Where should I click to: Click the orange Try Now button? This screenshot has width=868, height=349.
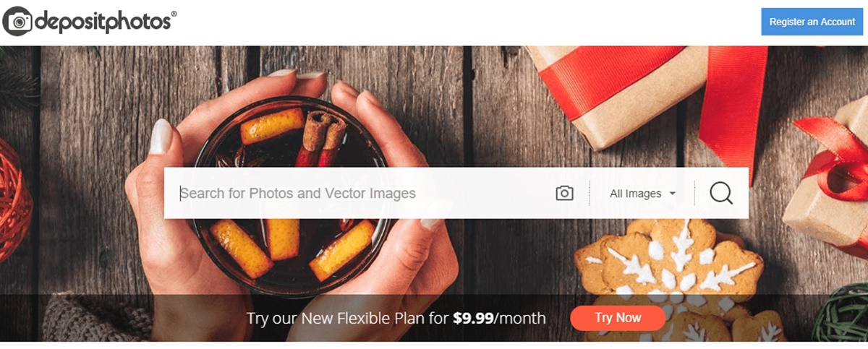pyautogui.click(x=618, y=318)
